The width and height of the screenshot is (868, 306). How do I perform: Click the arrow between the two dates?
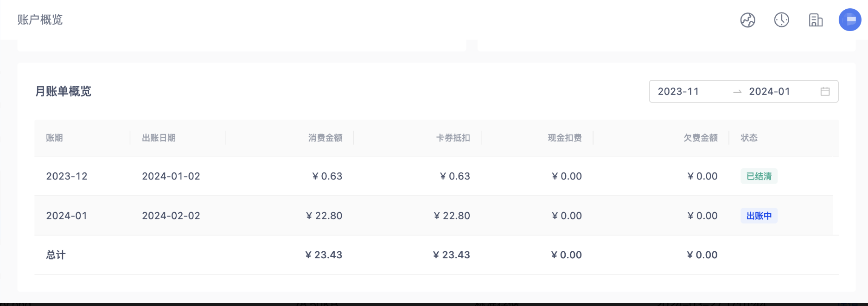point(737,92)
